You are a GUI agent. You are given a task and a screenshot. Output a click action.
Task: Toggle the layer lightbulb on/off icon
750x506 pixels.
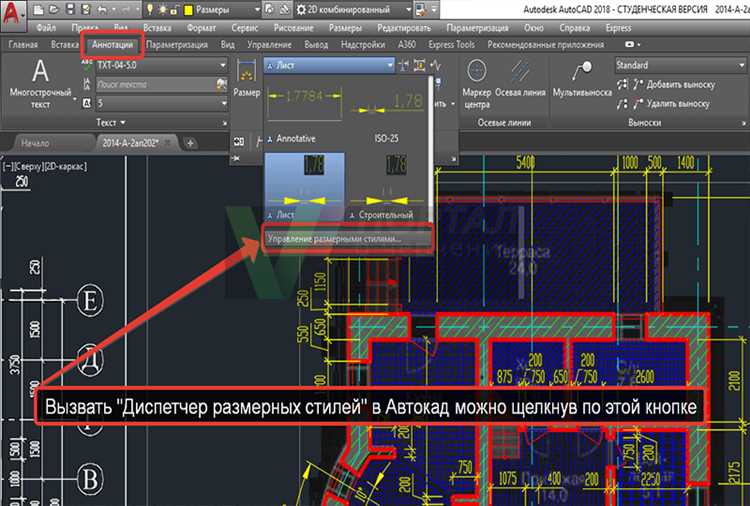[x=150, y=9]
